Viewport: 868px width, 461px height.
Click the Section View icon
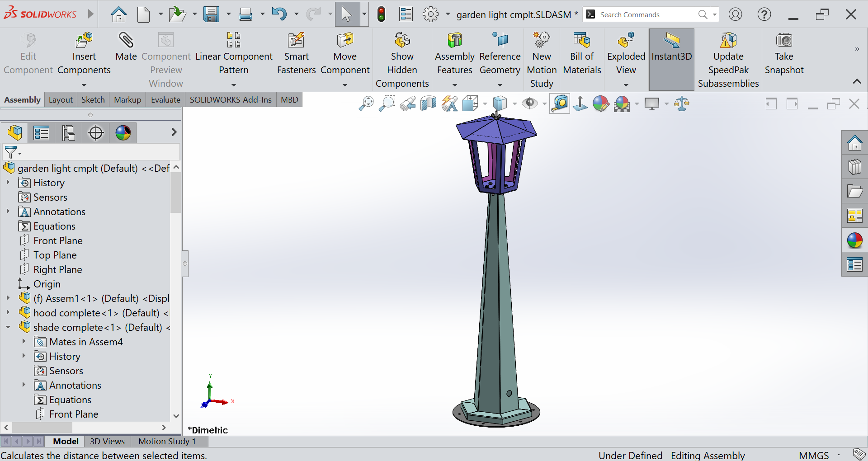pos(428,103)
